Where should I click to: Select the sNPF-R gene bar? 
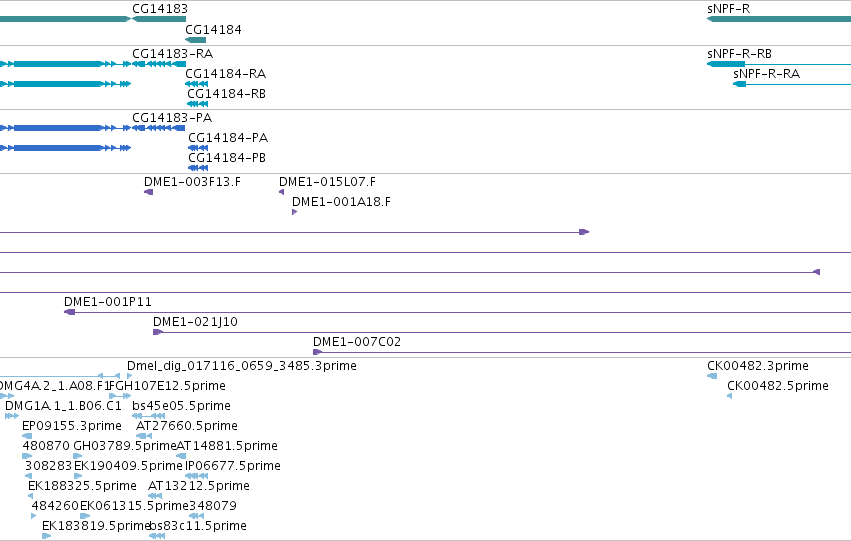point(779,19)
